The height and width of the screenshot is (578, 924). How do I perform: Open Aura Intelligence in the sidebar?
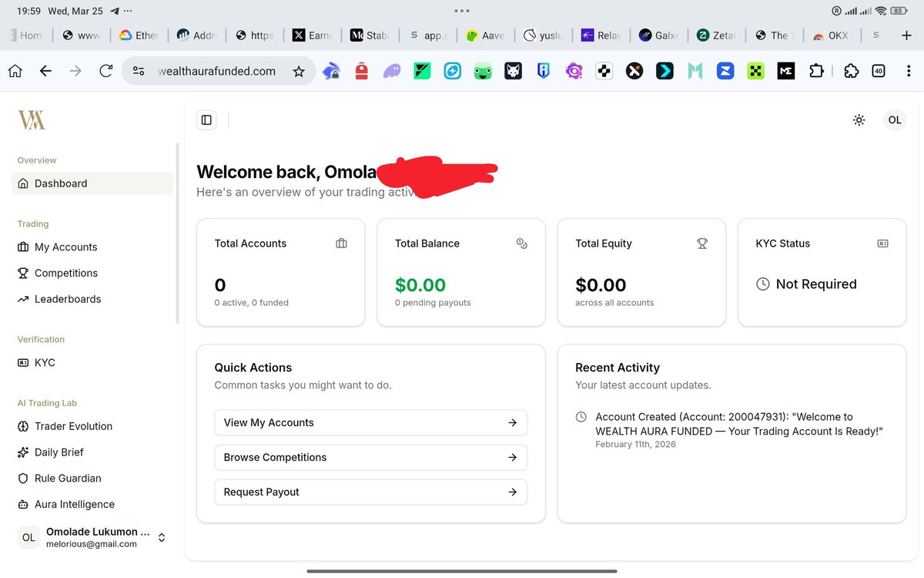[92, 504]
